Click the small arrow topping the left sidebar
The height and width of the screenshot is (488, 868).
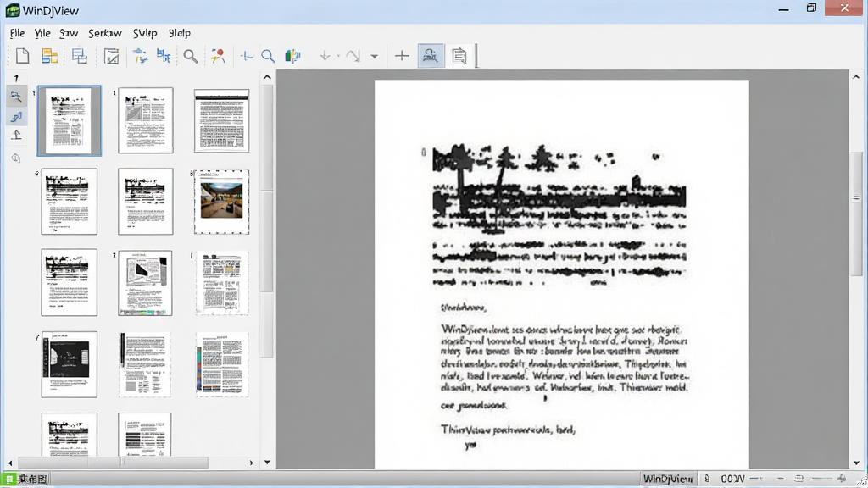[x=16, y=78]
